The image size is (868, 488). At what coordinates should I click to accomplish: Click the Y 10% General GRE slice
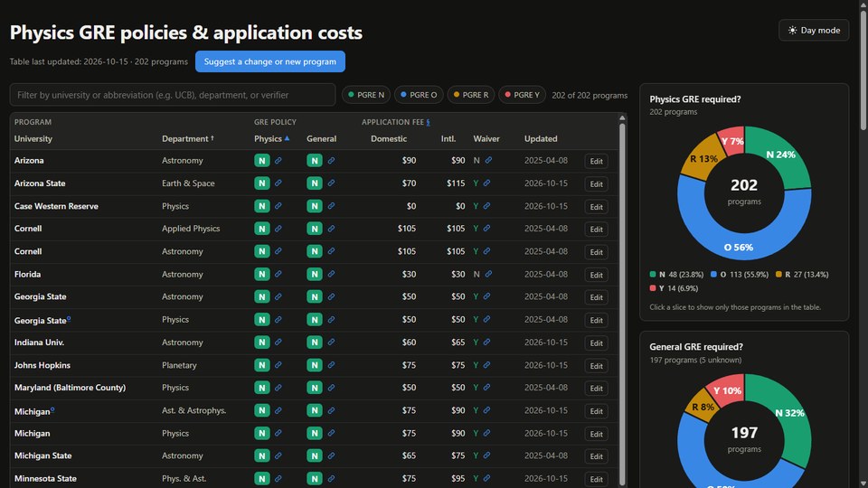(x=727, y=390)
